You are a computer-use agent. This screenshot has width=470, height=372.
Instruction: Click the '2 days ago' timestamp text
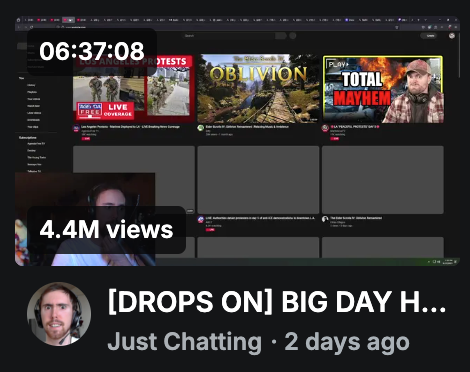347,342
